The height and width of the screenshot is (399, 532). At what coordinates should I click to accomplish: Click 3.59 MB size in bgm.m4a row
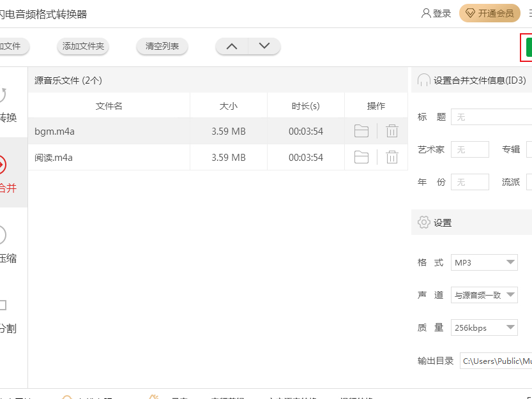point(229,132)
